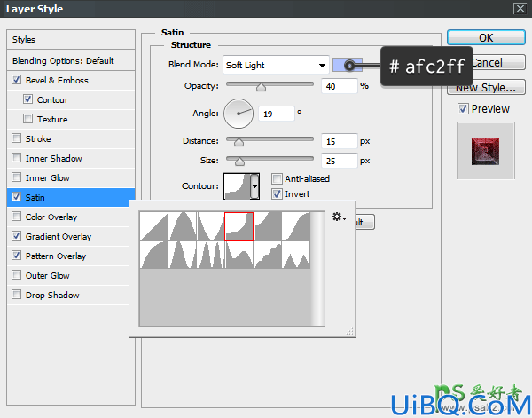
Task: Click the Angle dial control
Action: [239, 114]
